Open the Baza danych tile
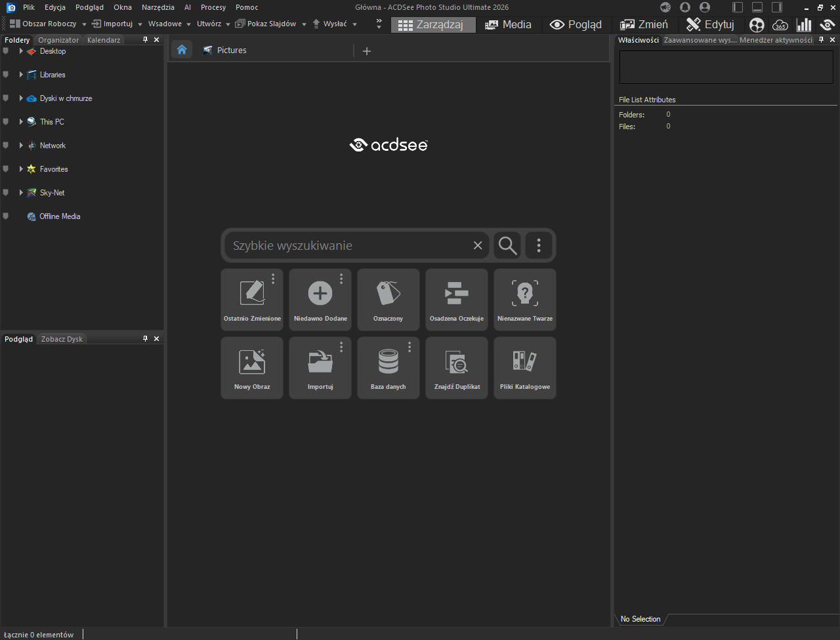This screenshot has height=640, width=840. pos(388,368)
